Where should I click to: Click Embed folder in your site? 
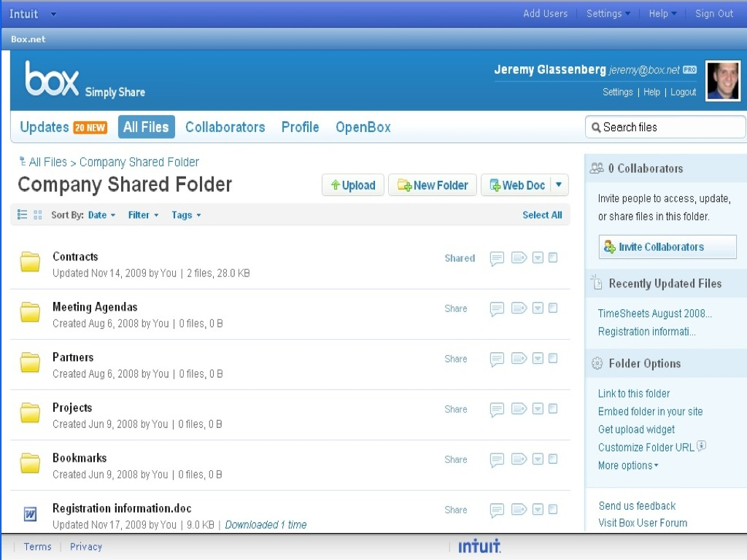pyautogui.click(x=650, y=411)
